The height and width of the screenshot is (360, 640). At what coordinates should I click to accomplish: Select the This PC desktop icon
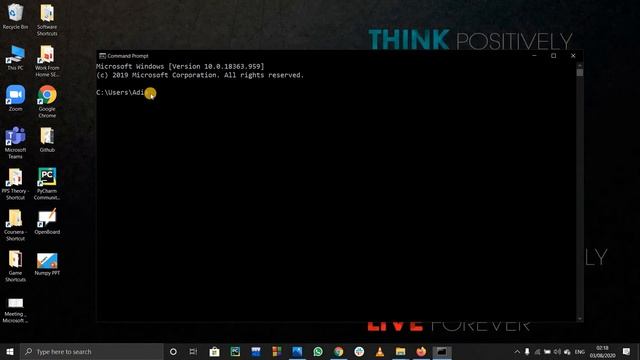pyautogui.click(x=15, y=58)
